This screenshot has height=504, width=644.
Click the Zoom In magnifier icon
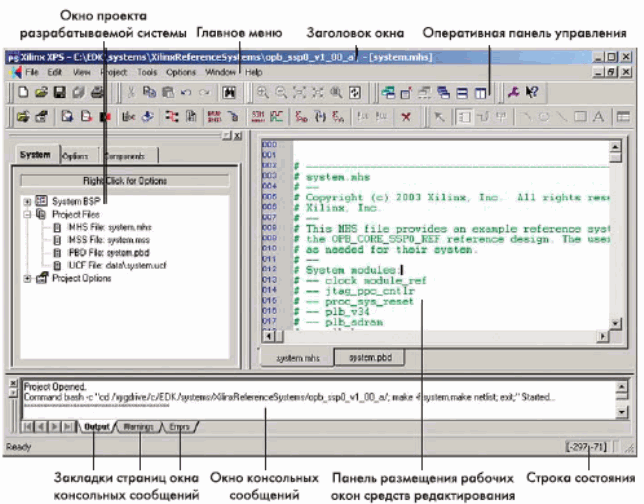[262, 92]
